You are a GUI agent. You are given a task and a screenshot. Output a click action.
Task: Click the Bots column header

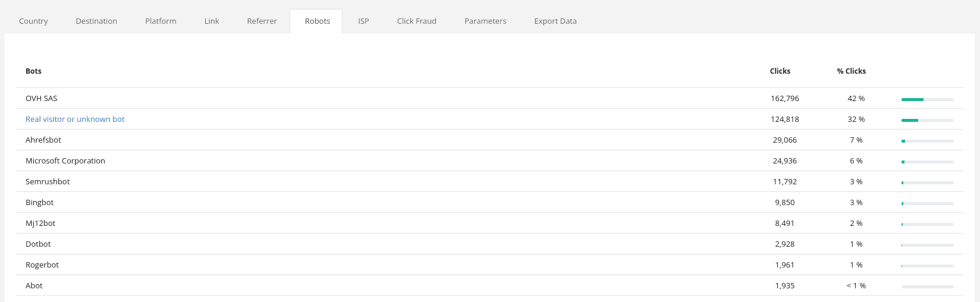33,71
